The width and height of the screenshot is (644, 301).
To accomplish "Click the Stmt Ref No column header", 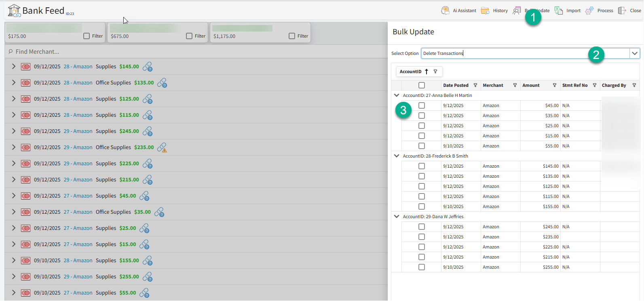I will [574, 85].
